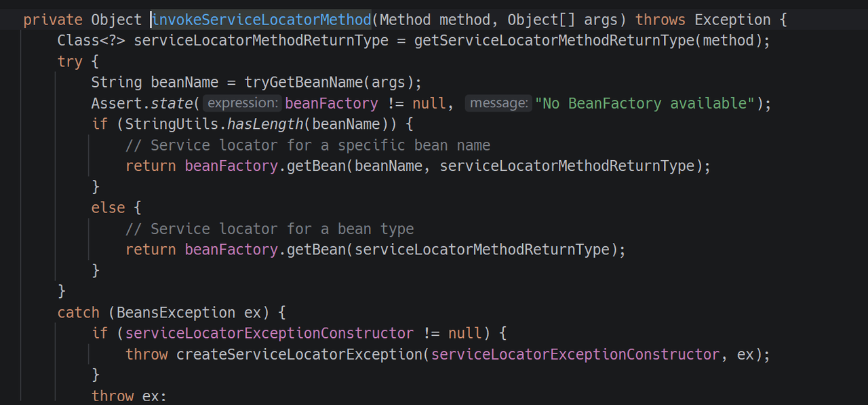Click the "expression:" inlay hint
Image resolution: width=868 pixels, height=405 pixels.
click(242, 103)
